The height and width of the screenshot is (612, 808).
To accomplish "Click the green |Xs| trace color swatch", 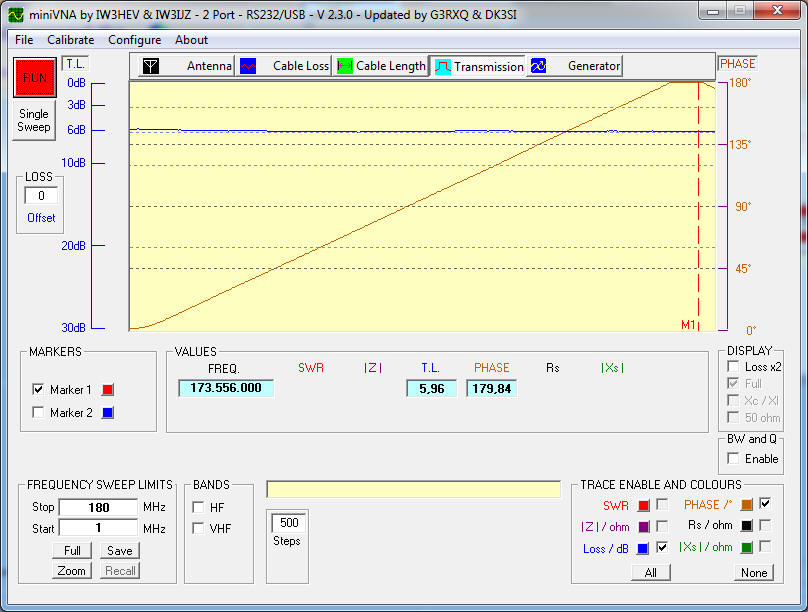I will [747, 548].
